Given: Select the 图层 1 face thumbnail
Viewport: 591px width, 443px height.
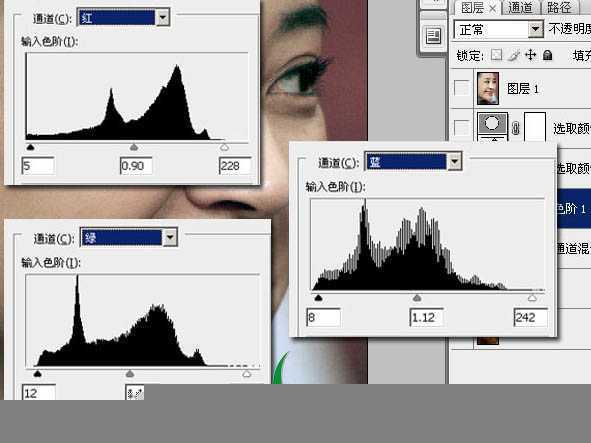Looking at the screenshot, I should [x=488, y=89].
